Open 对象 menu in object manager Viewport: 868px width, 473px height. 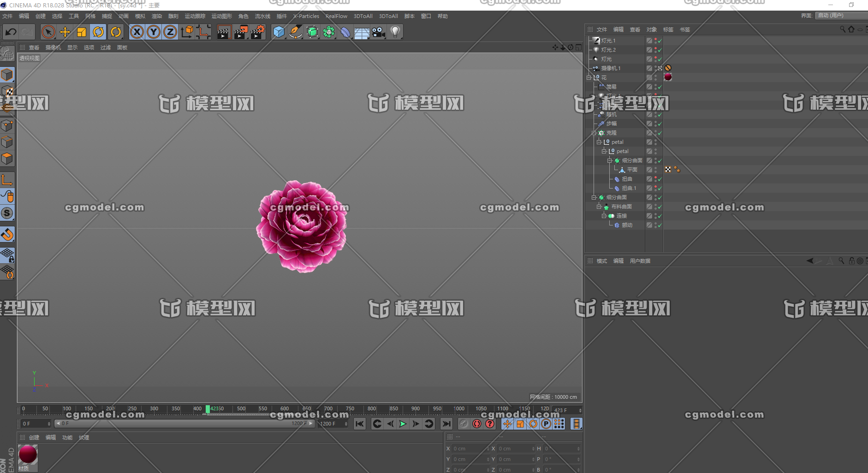pyautogui.click(x=651, y=30)
